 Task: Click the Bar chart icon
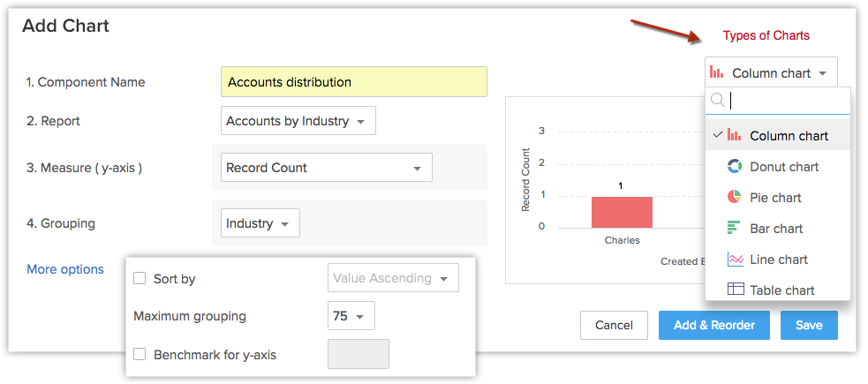734,229
